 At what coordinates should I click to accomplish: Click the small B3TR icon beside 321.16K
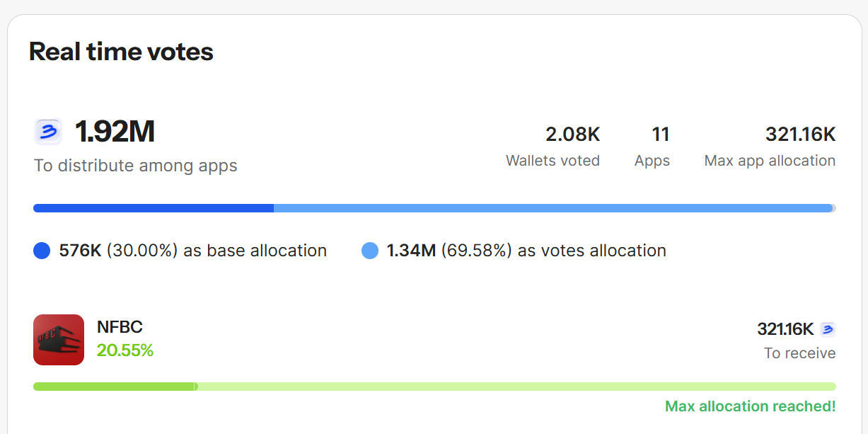828,329
